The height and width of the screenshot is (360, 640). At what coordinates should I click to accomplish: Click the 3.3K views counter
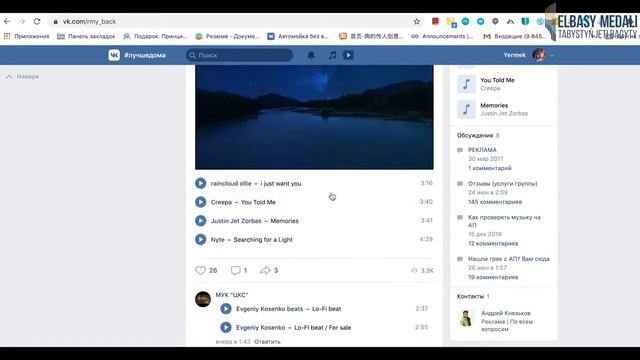(422, 271)
